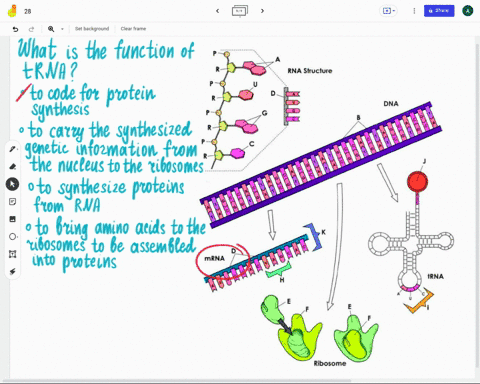Insert a text box
Viewport: 480px width, 384px height.
12,254
